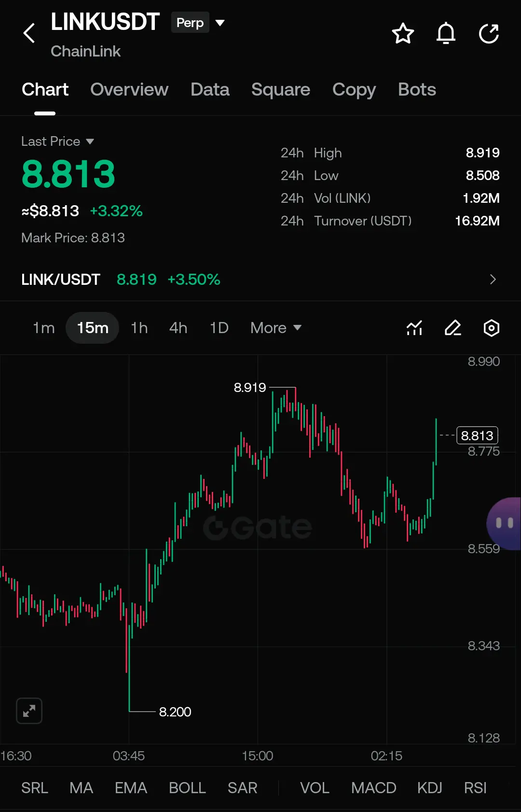This screenshot has height=812, width=521.
Task: Switch to the Chart tab
Action: click(45, 90)
